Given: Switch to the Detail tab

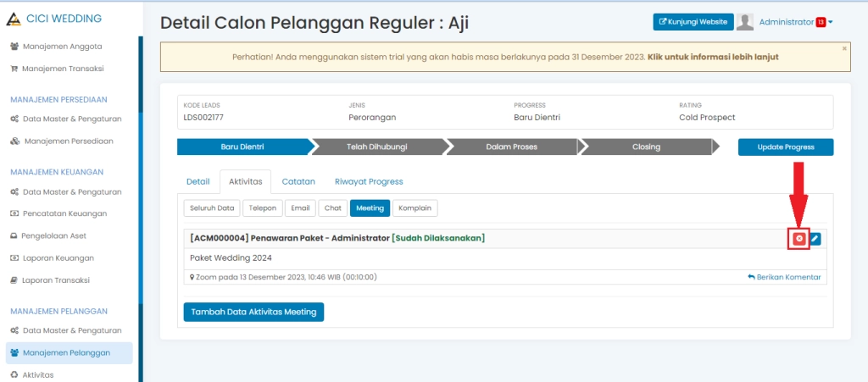Looking at the screenshot, I should coord(198,181).
